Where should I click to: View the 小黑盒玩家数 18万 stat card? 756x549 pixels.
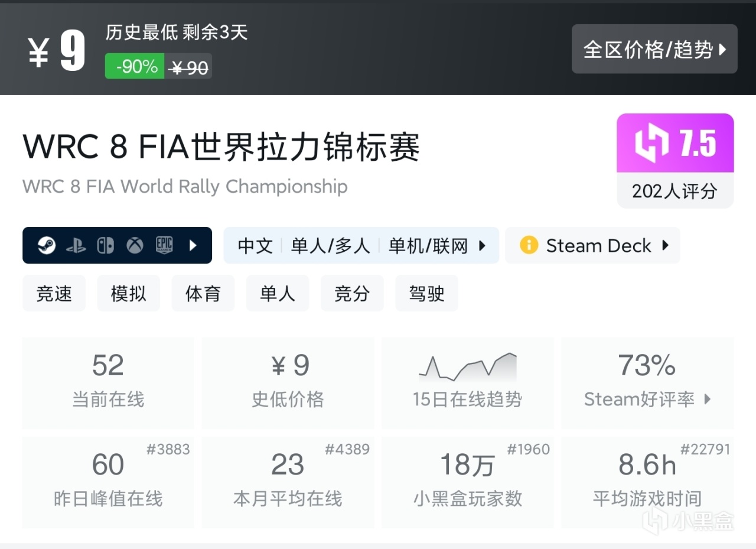[x=467, y=482]
